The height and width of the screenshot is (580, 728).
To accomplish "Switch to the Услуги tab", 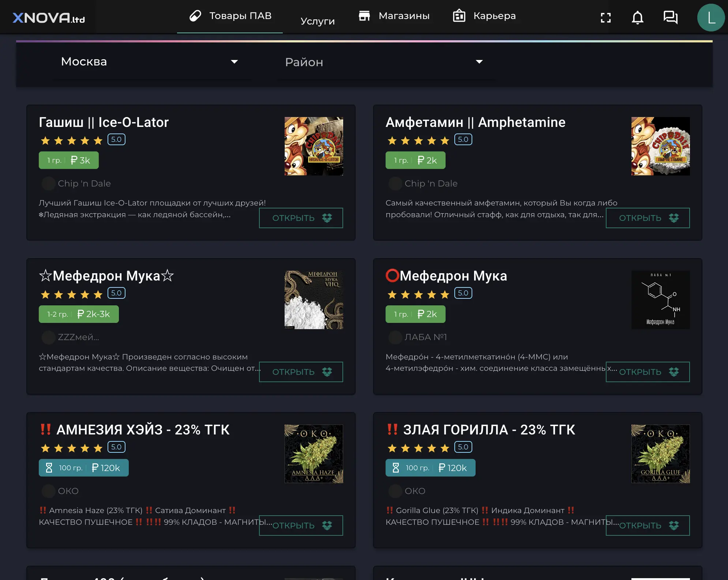I will pos(318,21).
